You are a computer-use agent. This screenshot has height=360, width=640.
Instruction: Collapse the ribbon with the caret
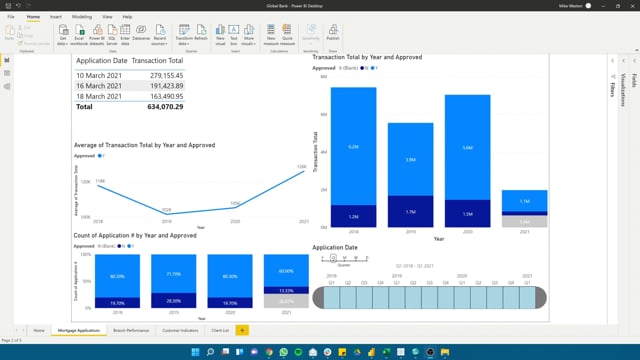636,50
